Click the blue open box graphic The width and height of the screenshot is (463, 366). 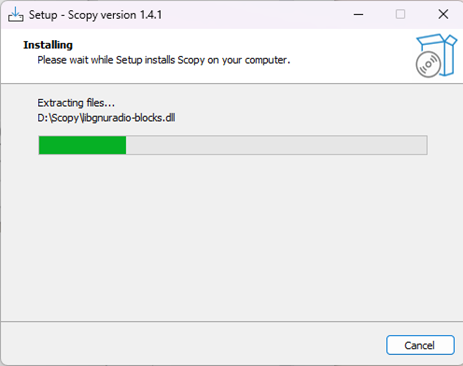point(440,52)
